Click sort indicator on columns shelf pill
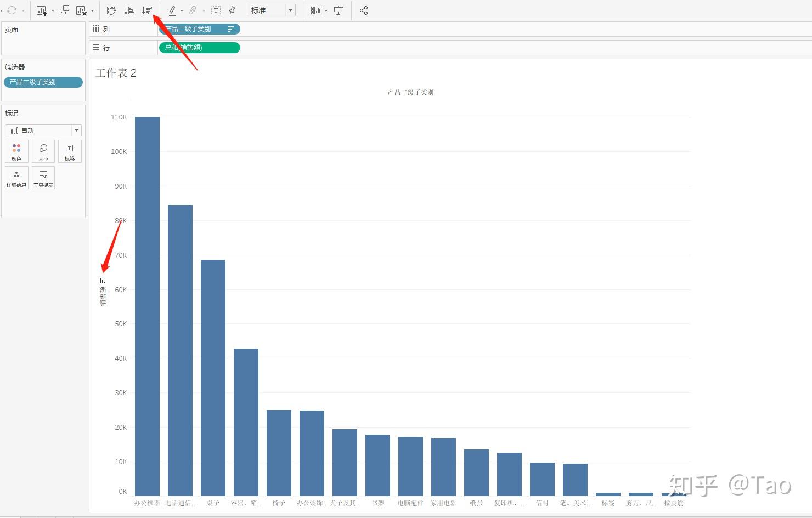The image size is (812, 518). (230, 29)
